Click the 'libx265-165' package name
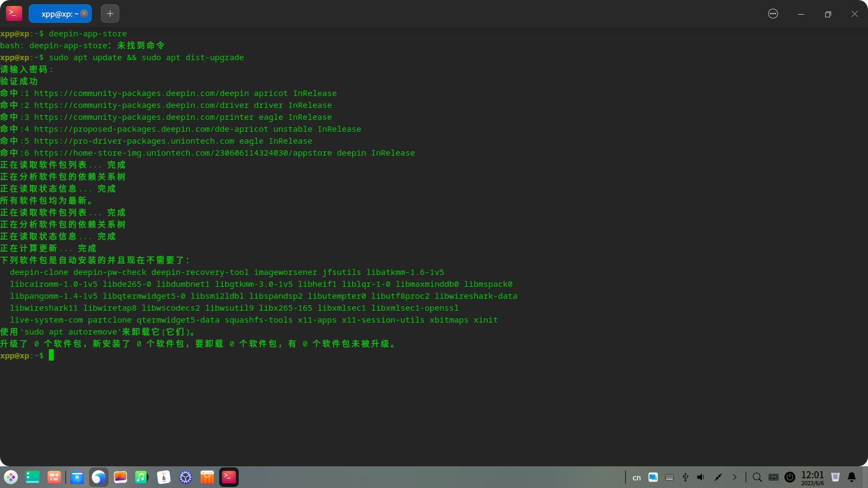Image resolution: width=868 pixels, height=488 pixels. click(285, 308)
